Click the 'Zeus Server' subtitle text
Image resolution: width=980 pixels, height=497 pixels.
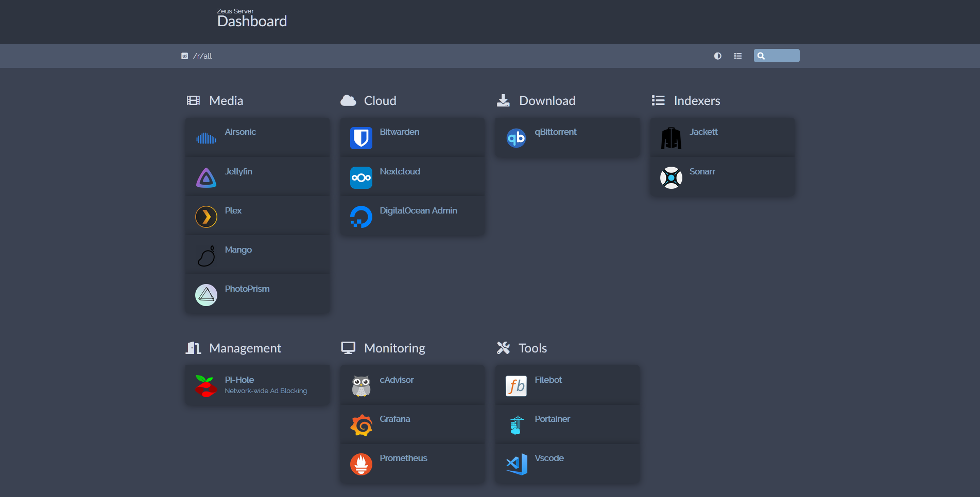pyautogui.click(x=235, y=11)
